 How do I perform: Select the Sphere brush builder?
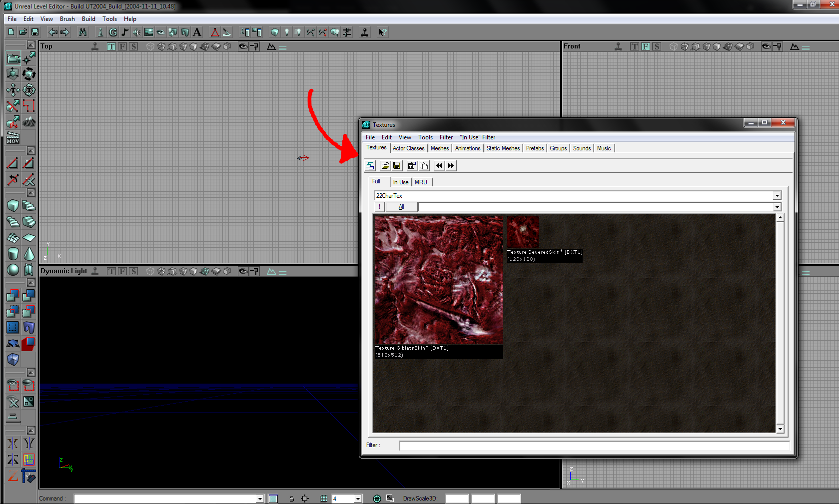pos(13,270)
